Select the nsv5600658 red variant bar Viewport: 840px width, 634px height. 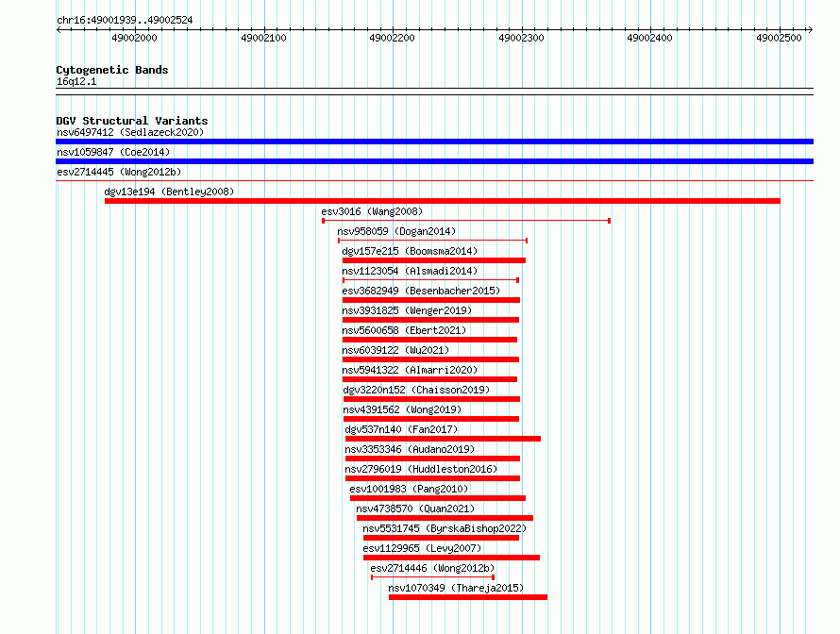pyautogui.click(x=429, y=340)
